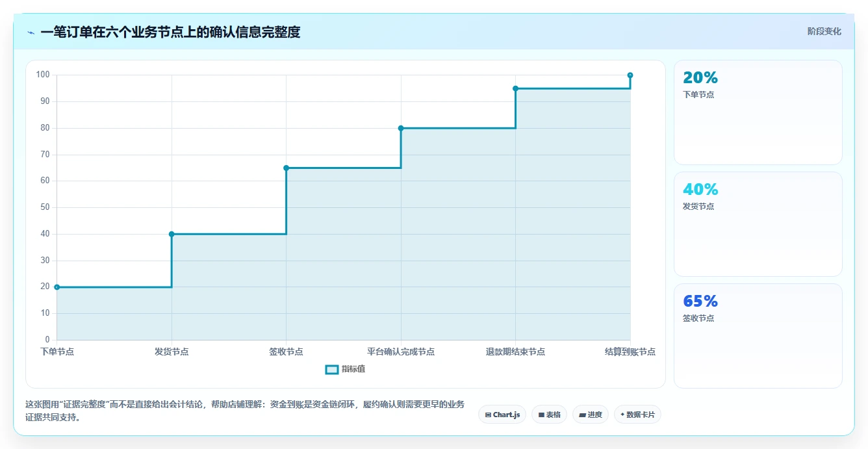Click the 发货节点 caption in the second card
This screenshot has width=868, height=449.
(698, 207)
